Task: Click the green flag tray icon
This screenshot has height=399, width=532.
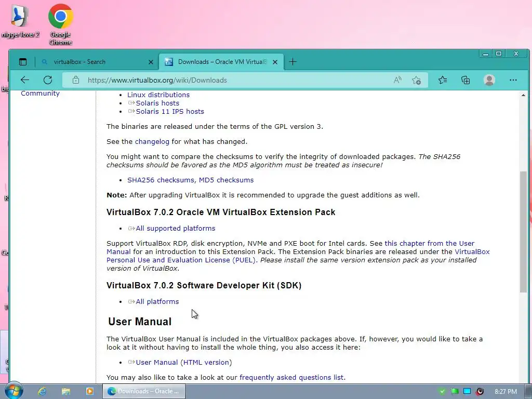Action: 455,391
